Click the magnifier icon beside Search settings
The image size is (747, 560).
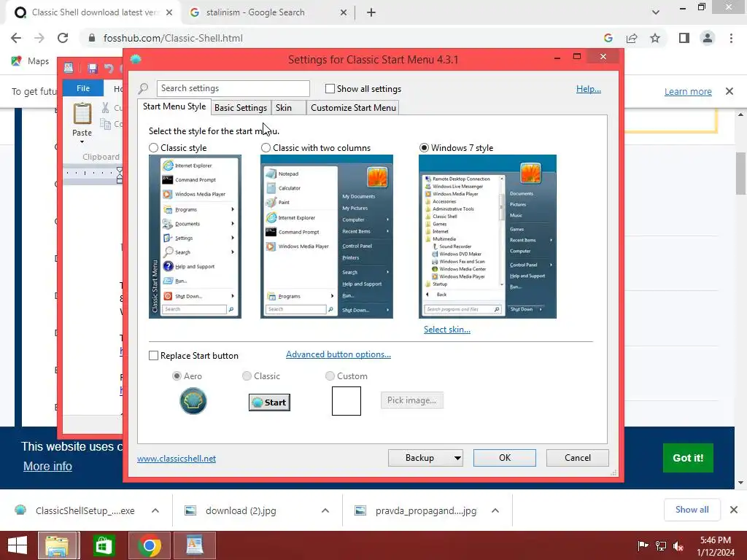click(x=143, y=88)
